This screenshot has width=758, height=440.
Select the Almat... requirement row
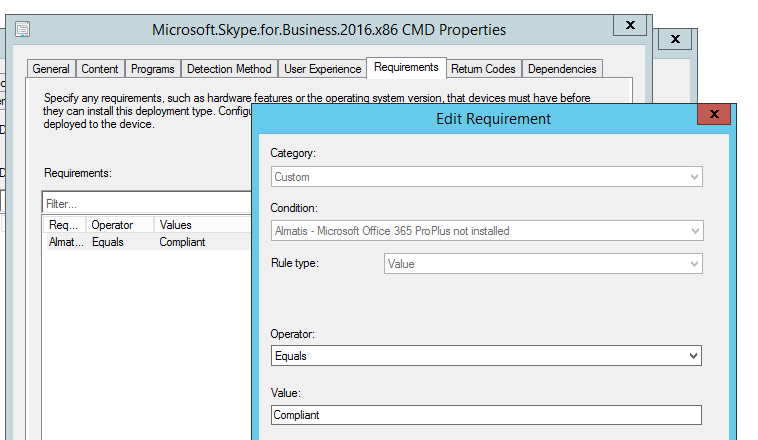[147, 242]
